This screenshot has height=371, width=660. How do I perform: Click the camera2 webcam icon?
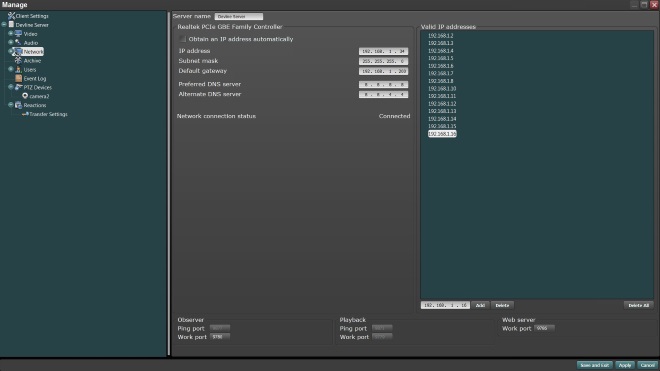25,96
